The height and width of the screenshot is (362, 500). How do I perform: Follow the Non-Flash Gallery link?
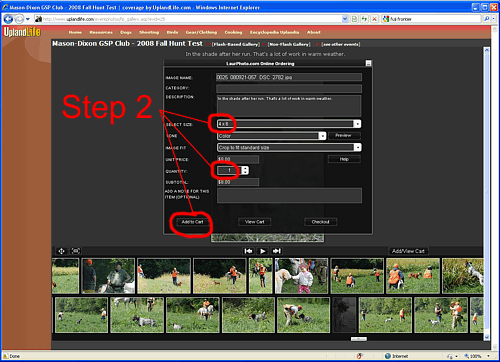[289, 44]
